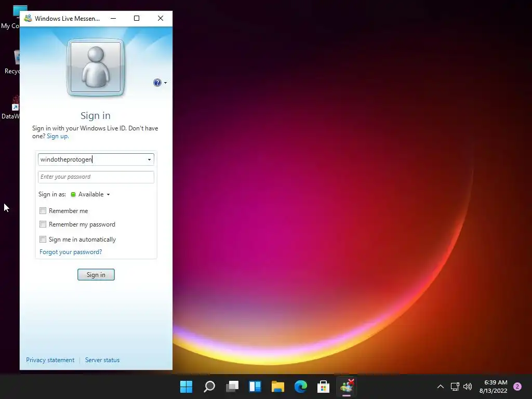532x399 pixels.
Task: Open the Windows Start menu
Action: pos(186,387)
